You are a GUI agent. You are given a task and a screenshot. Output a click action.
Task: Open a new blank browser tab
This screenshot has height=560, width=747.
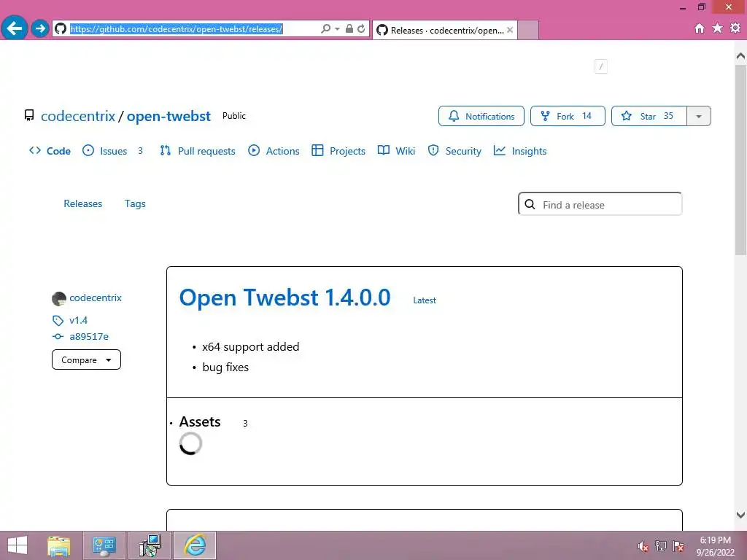(528, 30)
